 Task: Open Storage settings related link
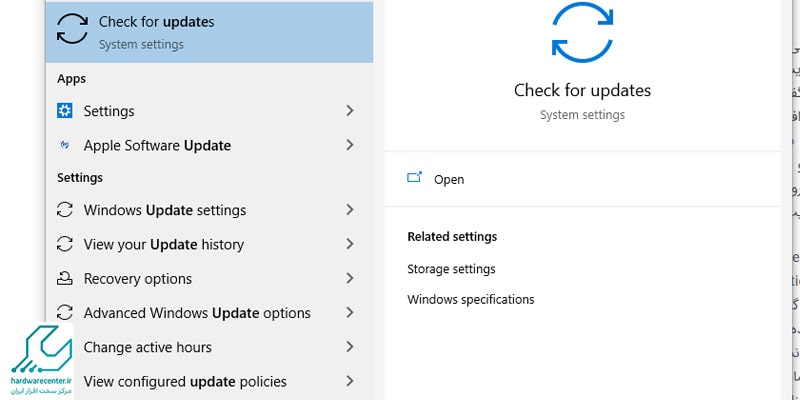(x=451, y=269)
